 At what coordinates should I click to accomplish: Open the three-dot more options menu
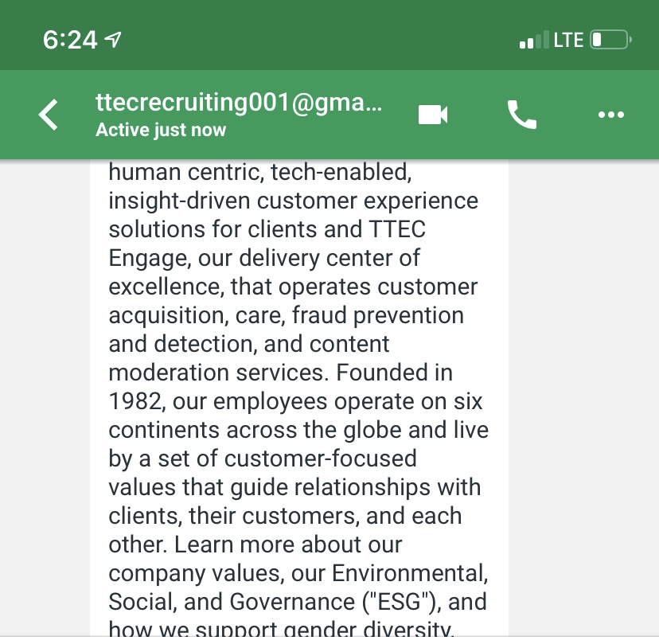[611, 115]
